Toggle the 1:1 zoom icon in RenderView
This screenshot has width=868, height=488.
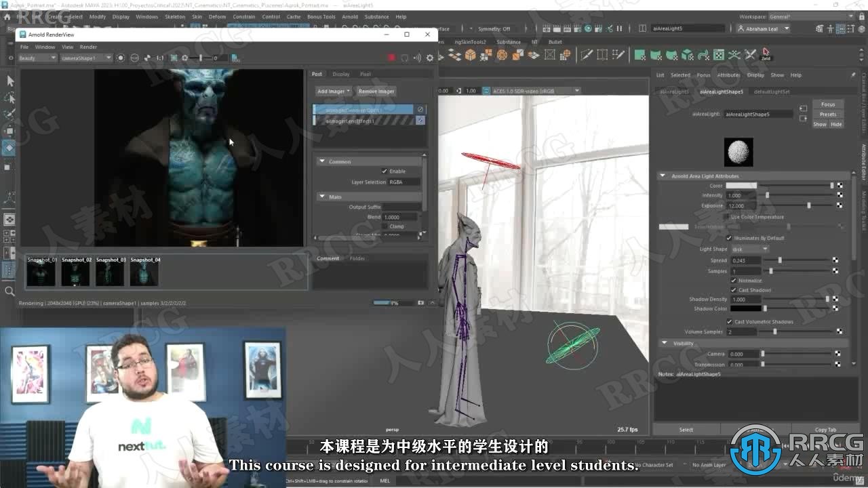[160, 58]
